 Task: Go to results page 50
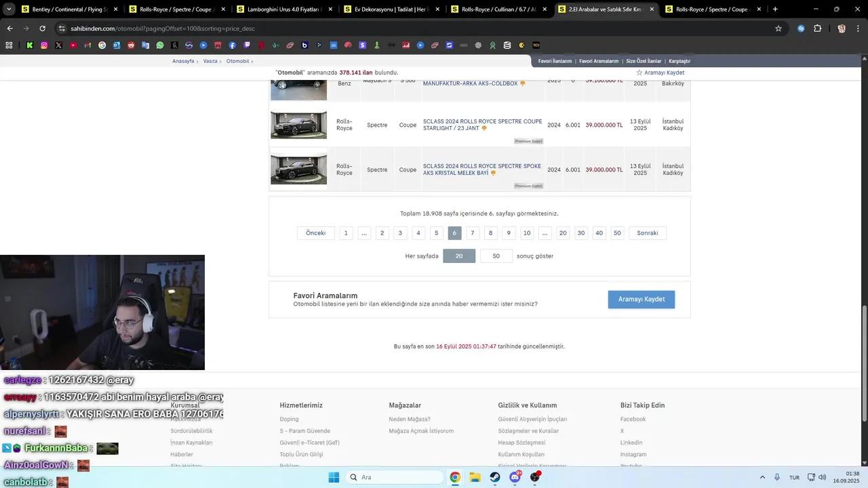tap(617, 233)
